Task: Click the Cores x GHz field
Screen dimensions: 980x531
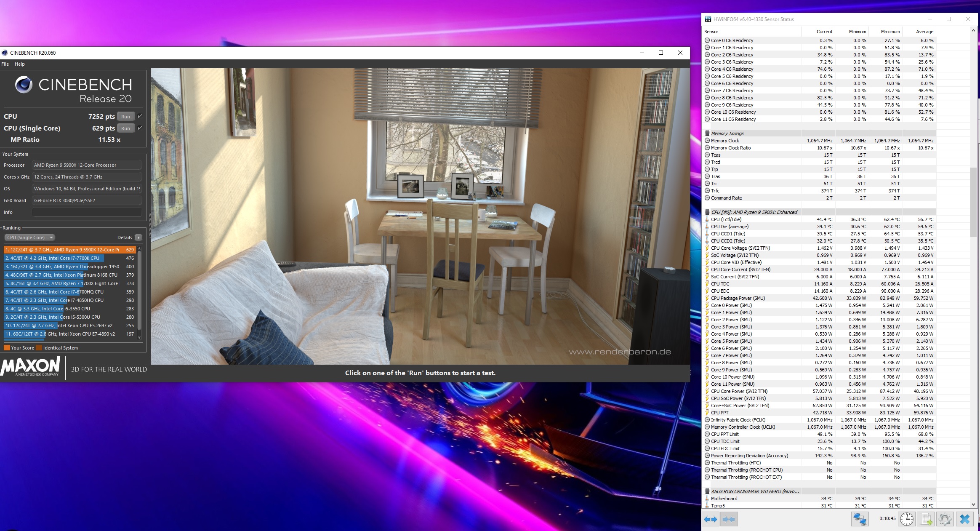Action: click(x=87, y=177)
